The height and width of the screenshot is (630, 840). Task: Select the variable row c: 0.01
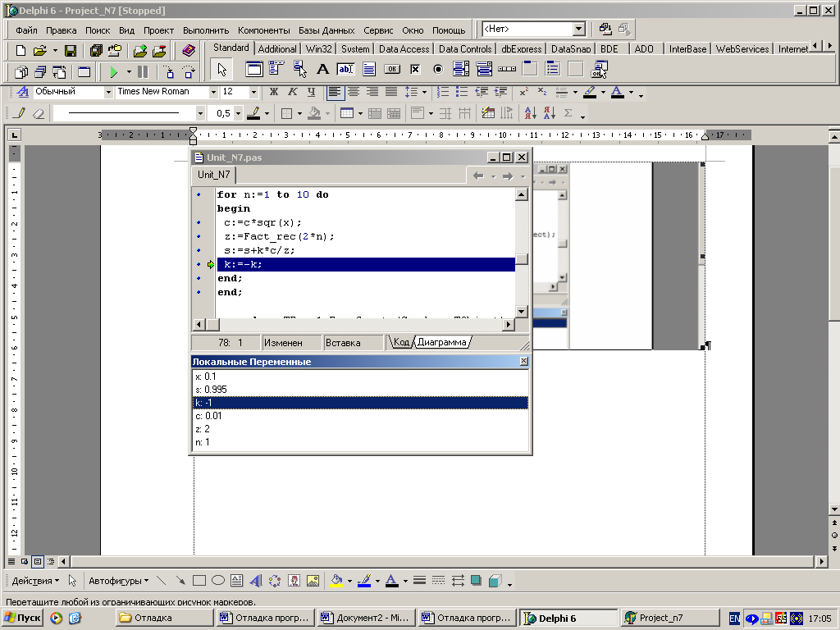tap(360, 416)
